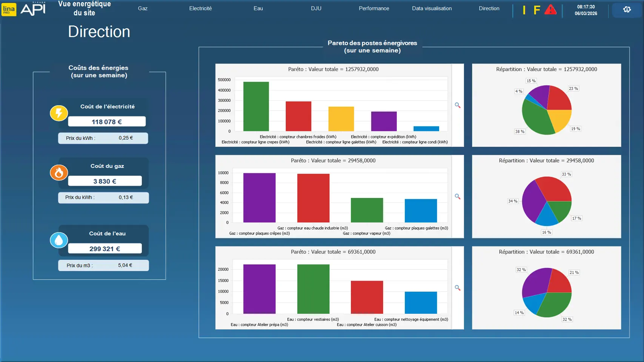Viewport: 644px width, 362px height.
Task: Select the Performance menu item
Action: (x=373, y=8)
